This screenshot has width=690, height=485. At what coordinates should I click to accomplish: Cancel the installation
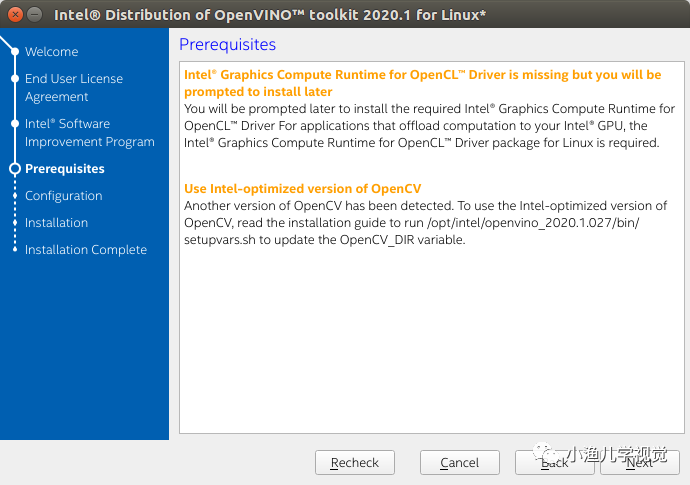point(459,462)
